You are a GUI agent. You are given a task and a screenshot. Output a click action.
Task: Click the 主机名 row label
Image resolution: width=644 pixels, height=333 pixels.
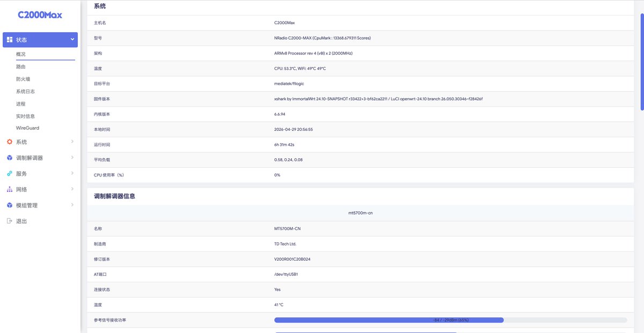[x=100, y=23]
